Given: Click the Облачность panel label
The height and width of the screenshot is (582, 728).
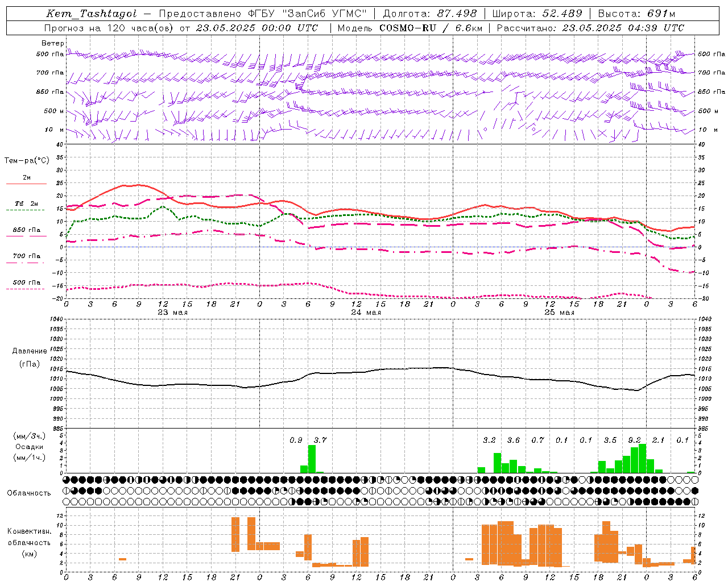Looking at the screenshot, I should [x=29, y=493].
